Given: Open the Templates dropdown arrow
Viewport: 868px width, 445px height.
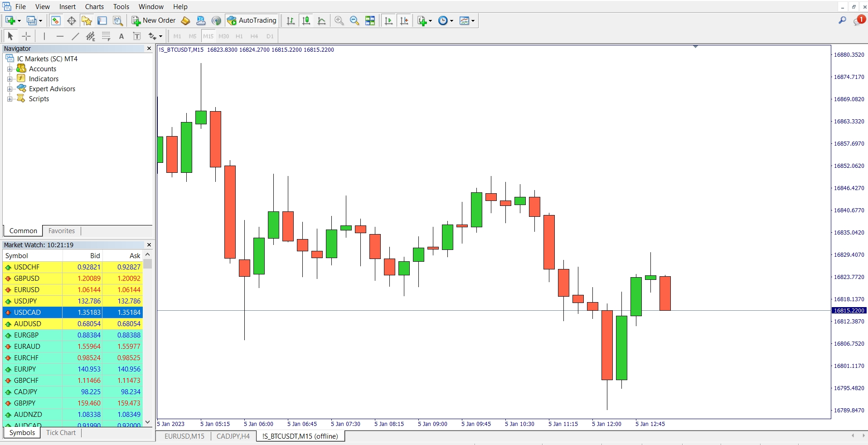Looking at the screenshot, I should 473,20.
